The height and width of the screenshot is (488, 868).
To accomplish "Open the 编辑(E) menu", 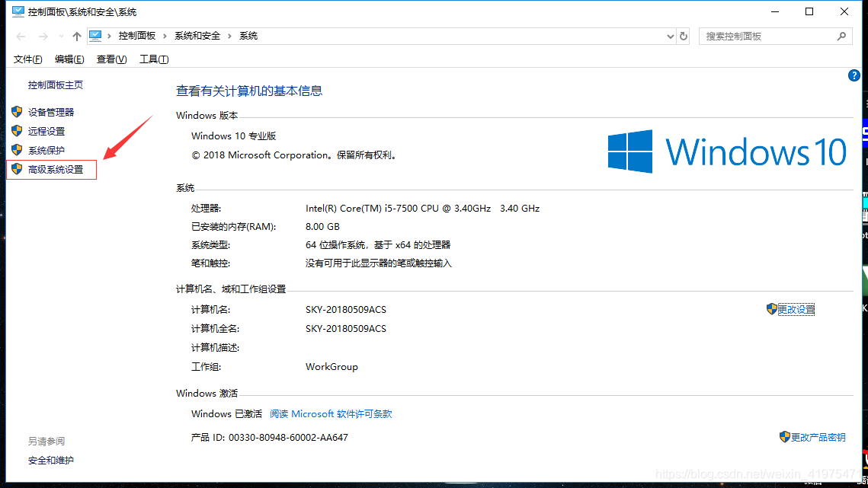I will 69,59.
